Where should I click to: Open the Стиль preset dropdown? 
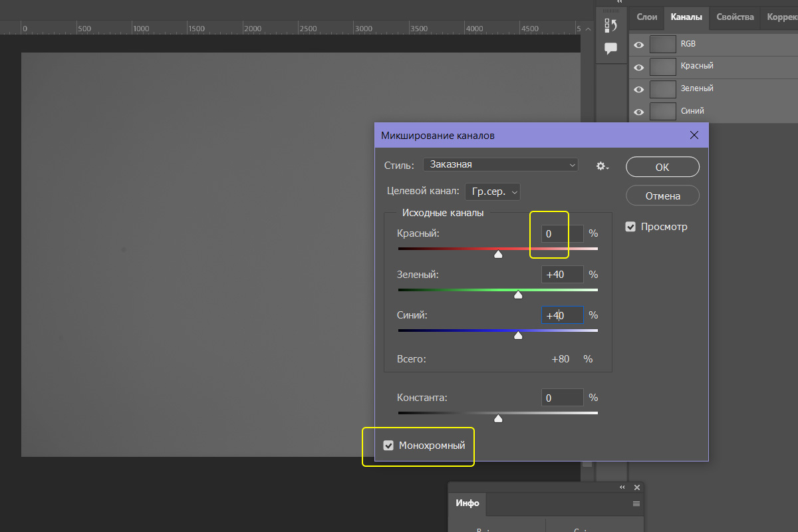point(501,164)
